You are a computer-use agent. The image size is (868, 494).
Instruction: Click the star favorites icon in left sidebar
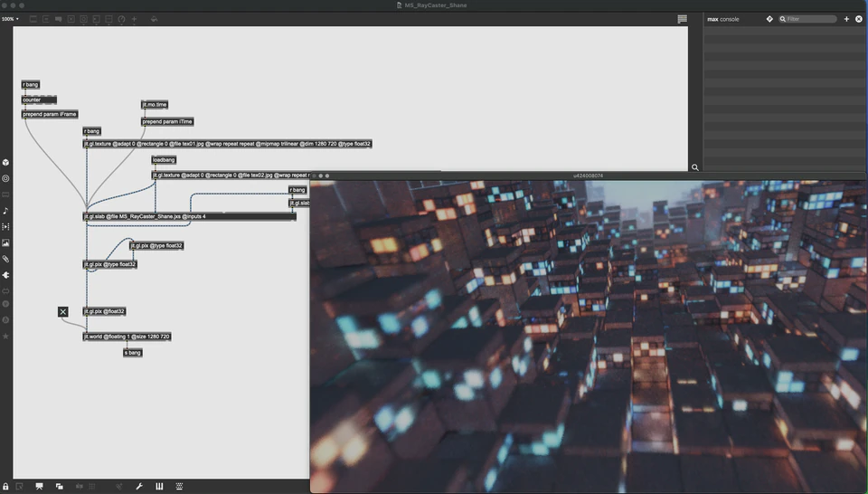pyautogui.click(x=5, y=337)
